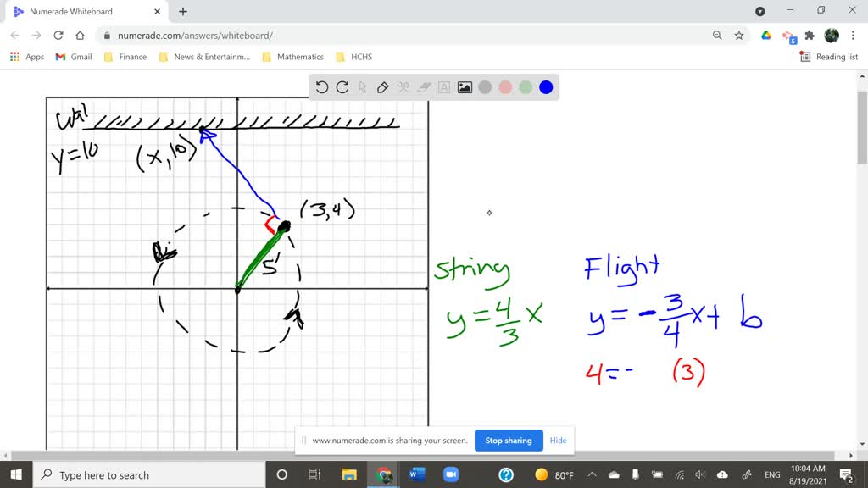The height and width of the screenshot is (488, 868).
Task: Close the Numerade Whiteboard tab
Action: (x=157, y=11)
